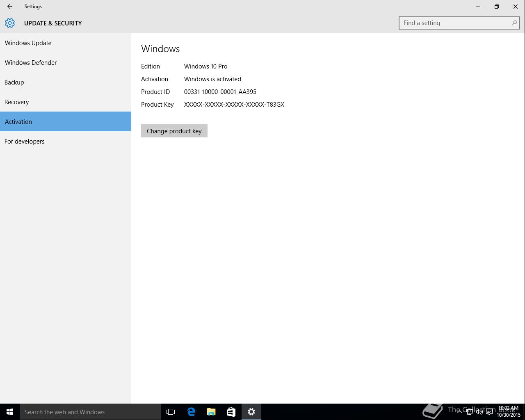This screenshot has height=420, width=525.
Task: Close the Settings window
Action: click(x=516, y=7)
